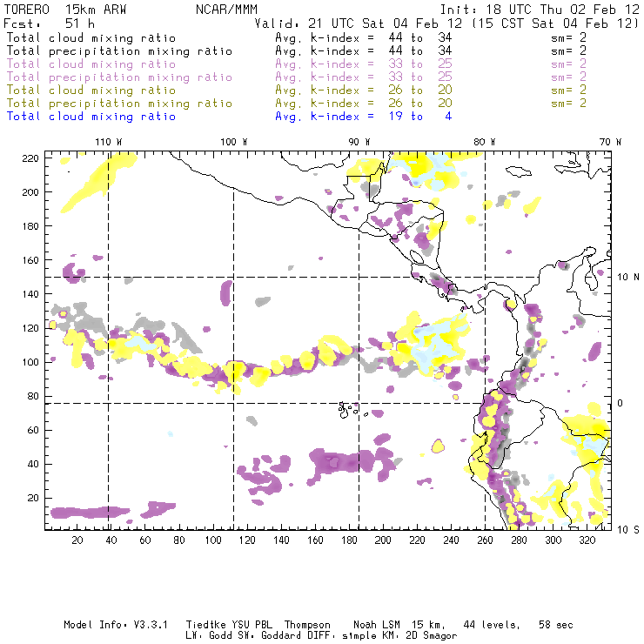Select the 'NCAR/MMM' header label
The image size is (644, 644).
pyautogui.click(x=227, y=10)
